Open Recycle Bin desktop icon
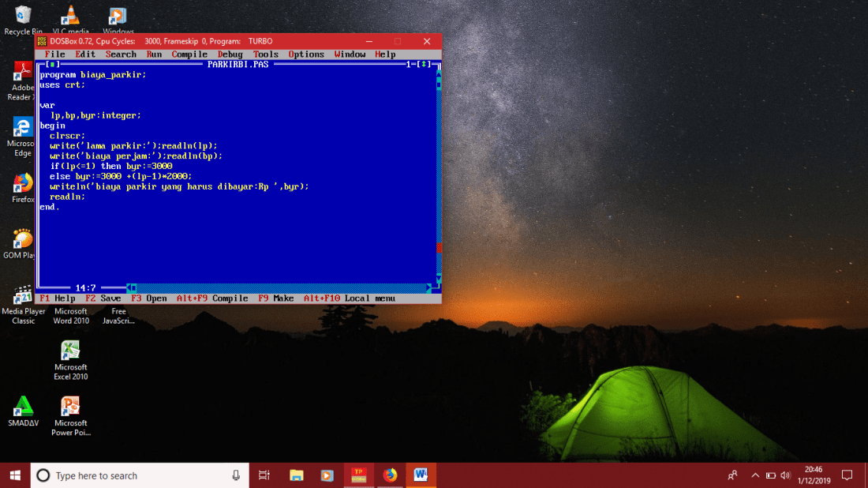Viewport: 868px width, 488px height. click(x=23, y=16)
